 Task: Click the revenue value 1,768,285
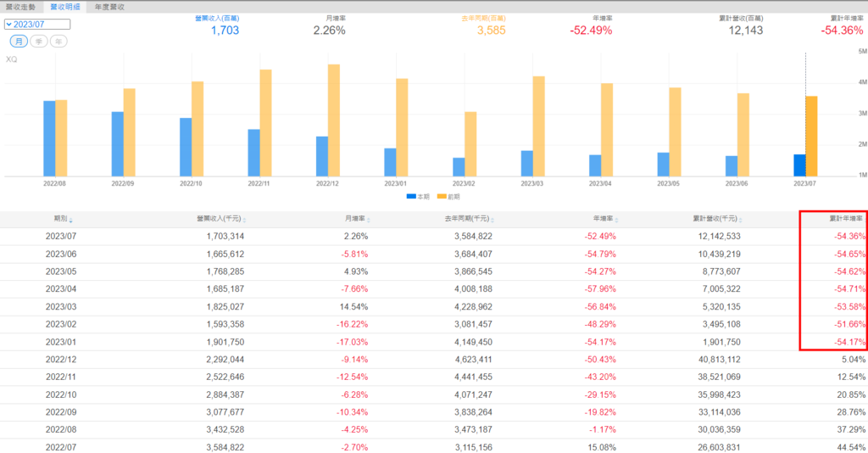[225, 271]
